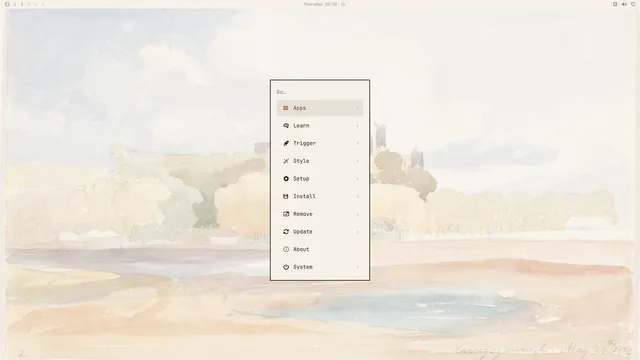640x360 pixels.
Task: Open the Trigger menu entry label
Action: (x=304, y=143)
